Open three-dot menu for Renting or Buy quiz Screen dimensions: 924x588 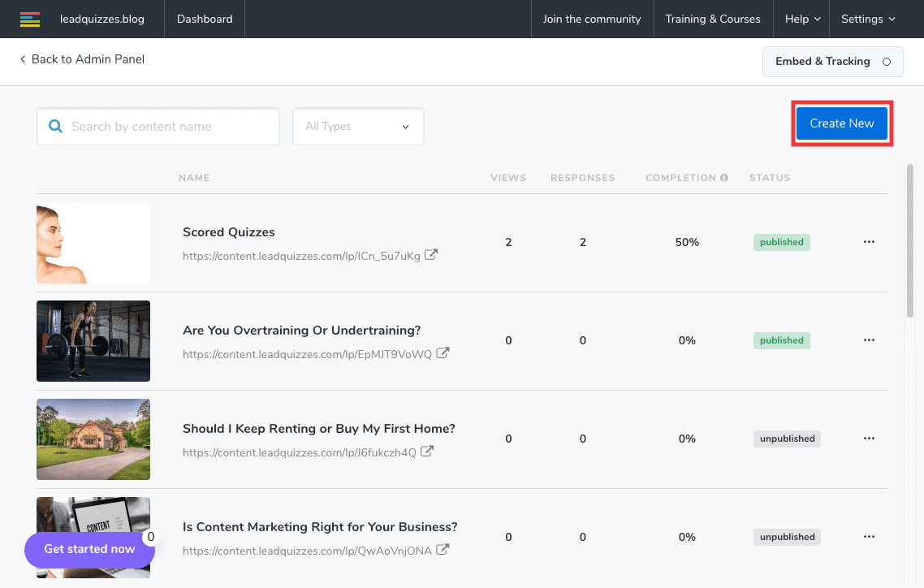[x=869, y=439]
